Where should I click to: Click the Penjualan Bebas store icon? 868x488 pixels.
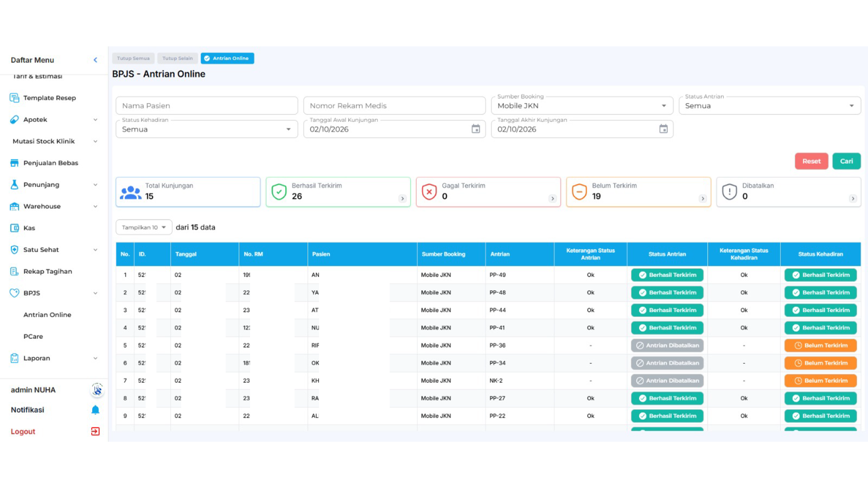coord(15,163)
